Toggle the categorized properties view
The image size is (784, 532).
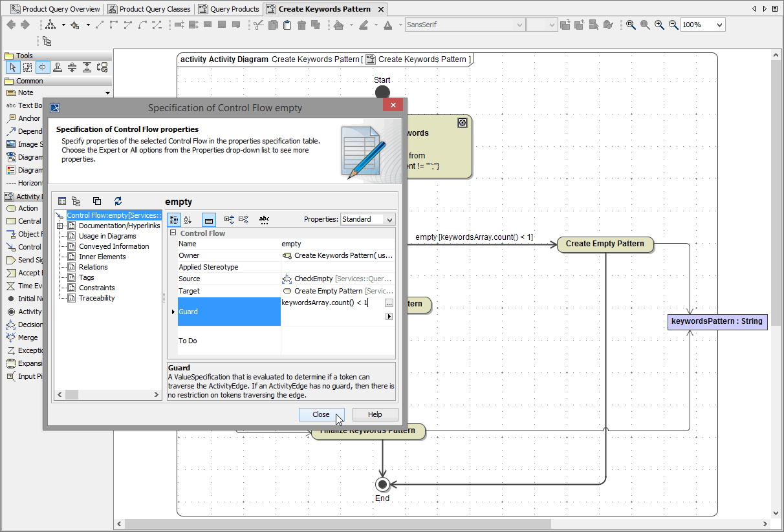click(173, 220)
